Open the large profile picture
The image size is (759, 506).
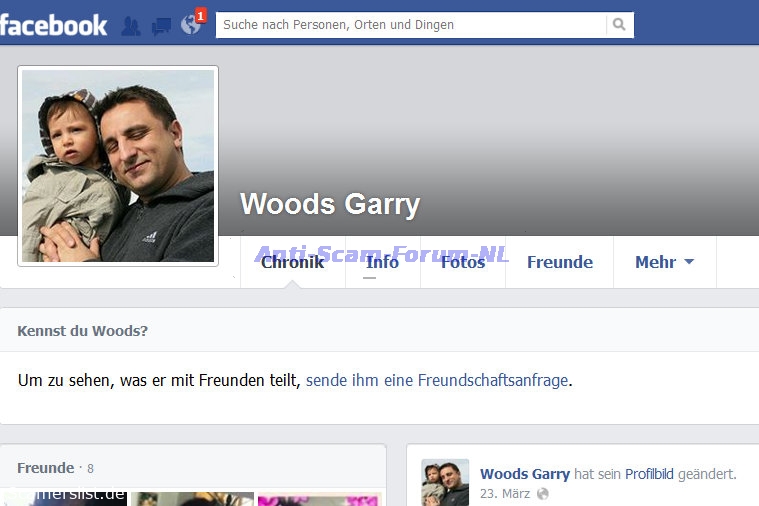pyautogui.click(x=118, y=166)
